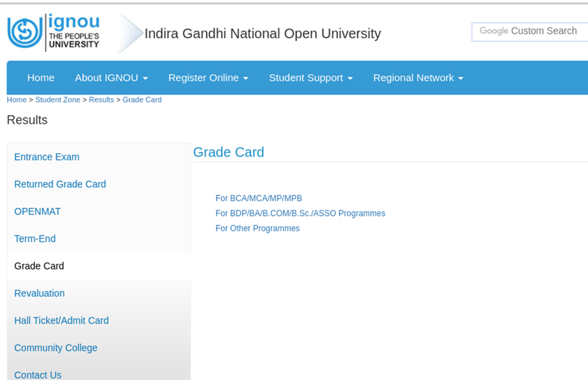Open Returned Grade Card sidebar item

(60, 184)
